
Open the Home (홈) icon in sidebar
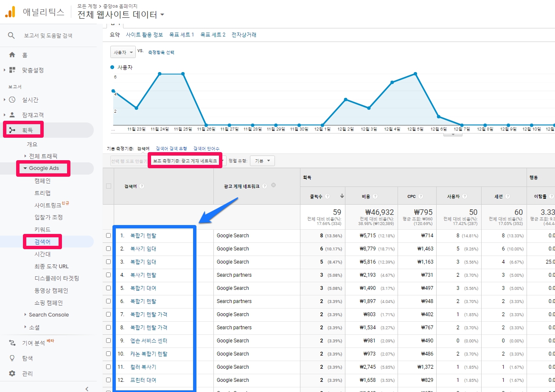point(12,55)
